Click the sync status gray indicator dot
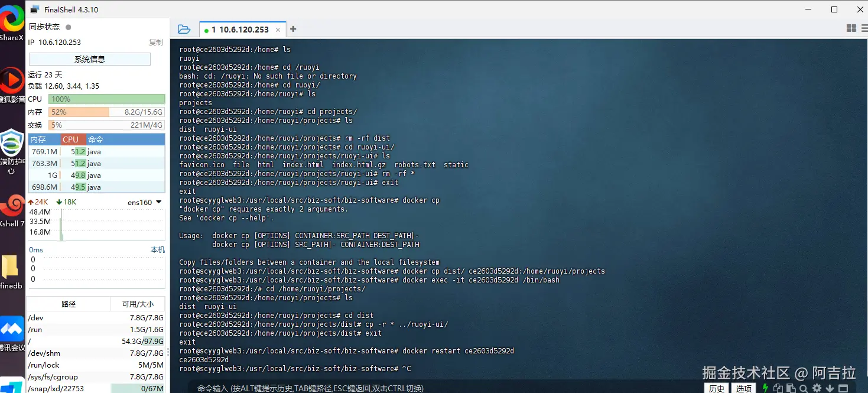This screenshot has width=868, height=393. click(69, 27)
